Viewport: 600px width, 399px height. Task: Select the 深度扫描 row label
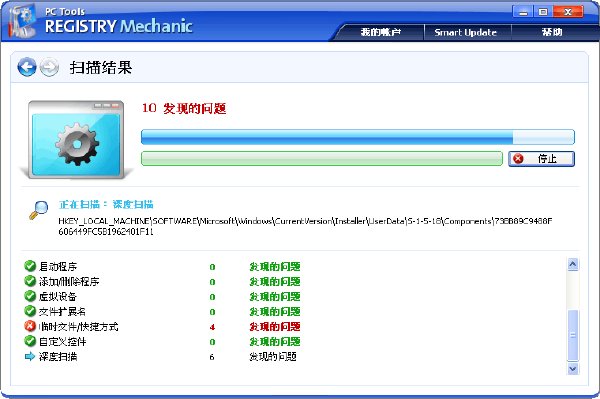(58, 357)
